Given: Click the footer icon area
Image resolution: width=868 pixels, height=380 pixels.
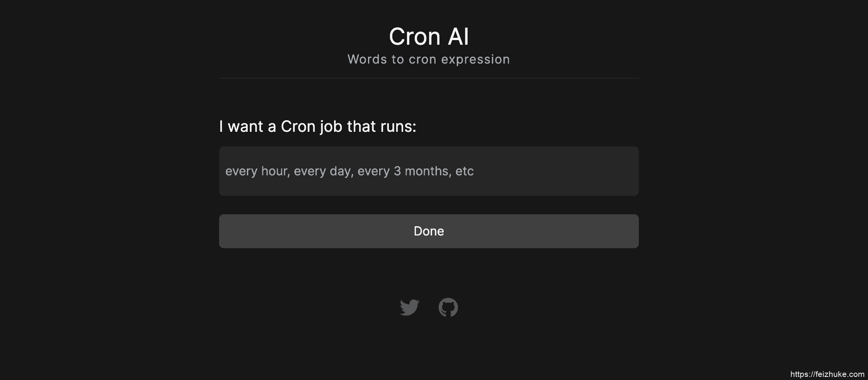Looking at the screenshot, I should (429, 307).
